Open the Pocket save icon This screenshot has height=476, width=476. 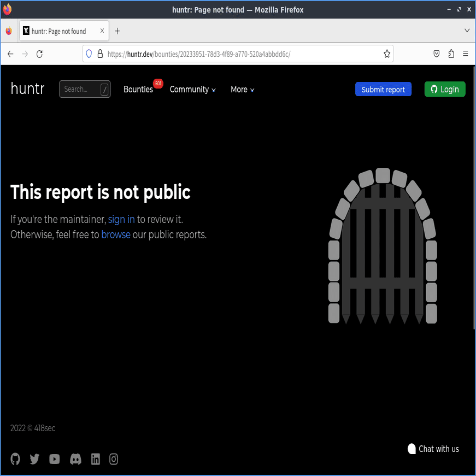click(x=437, y=54)
